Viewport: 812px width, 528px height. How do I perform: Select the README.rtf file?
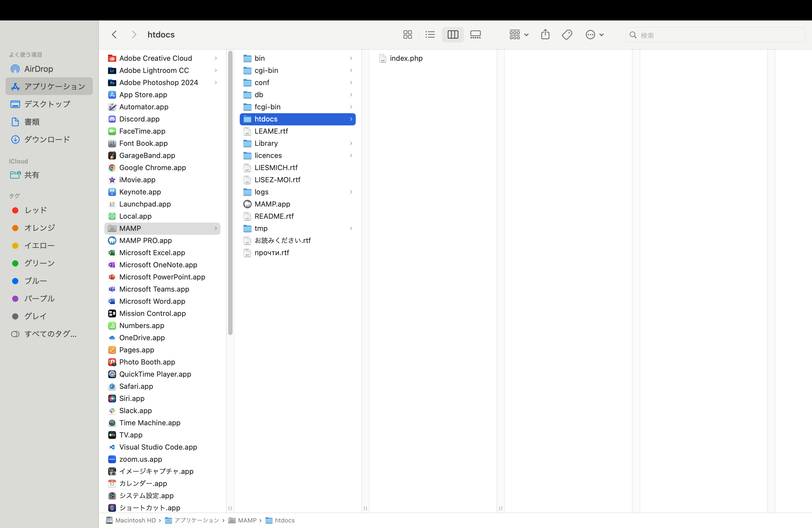297,216
